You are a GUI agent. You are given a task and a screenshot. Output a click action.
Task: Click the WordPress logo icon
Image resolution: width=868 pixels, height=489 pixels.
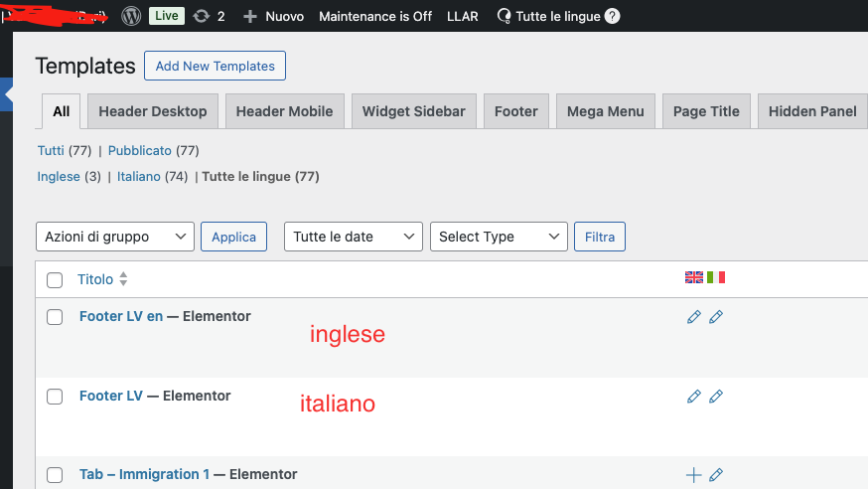click(131, 16)
